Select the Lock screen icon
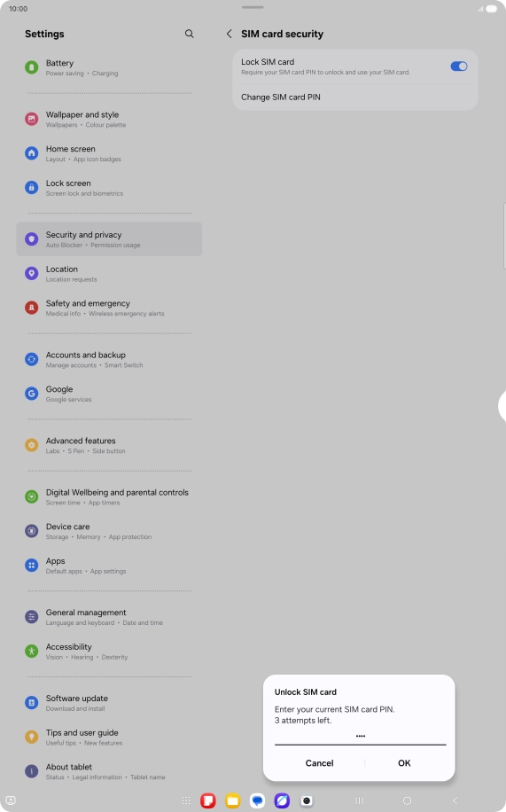 [x=32, y=187]
